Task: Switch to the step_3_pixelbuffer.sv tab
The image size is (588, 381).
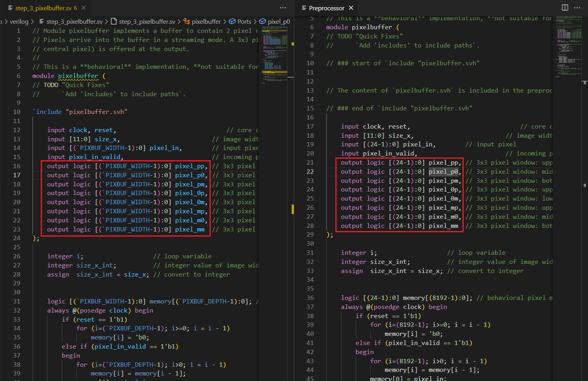Action: point(43,8)
